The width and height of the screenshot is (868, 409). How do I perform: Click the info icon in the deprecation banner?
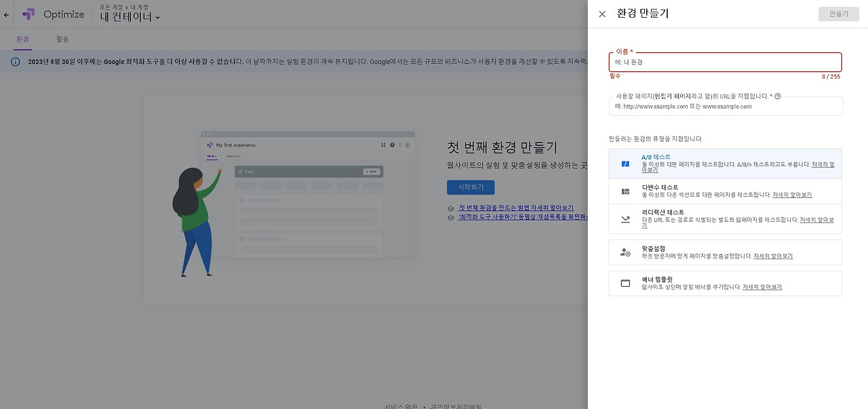14,62
